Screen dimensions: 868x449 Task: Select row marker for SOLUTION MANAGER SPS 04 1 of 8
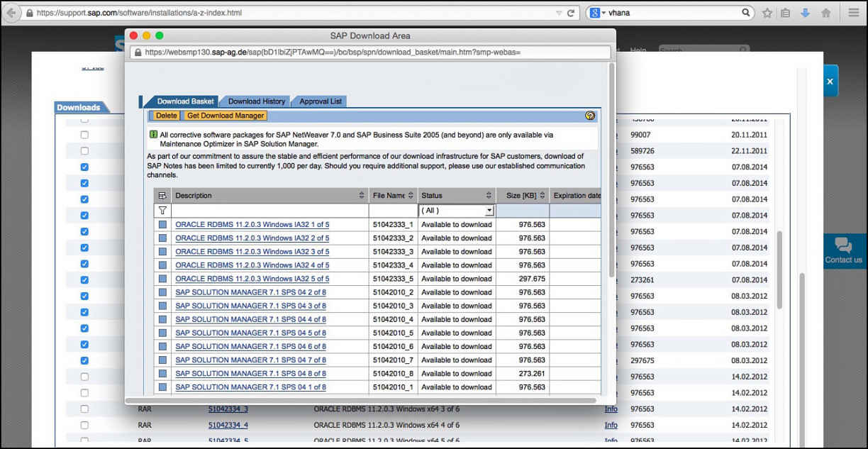[163, 387]
